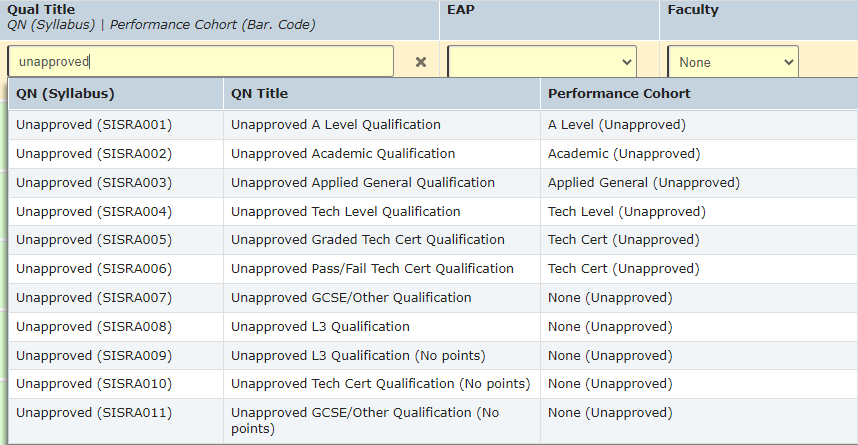Open the Faculty dropdown showing None
Screen dimensions: 858x445
point(732,62)
